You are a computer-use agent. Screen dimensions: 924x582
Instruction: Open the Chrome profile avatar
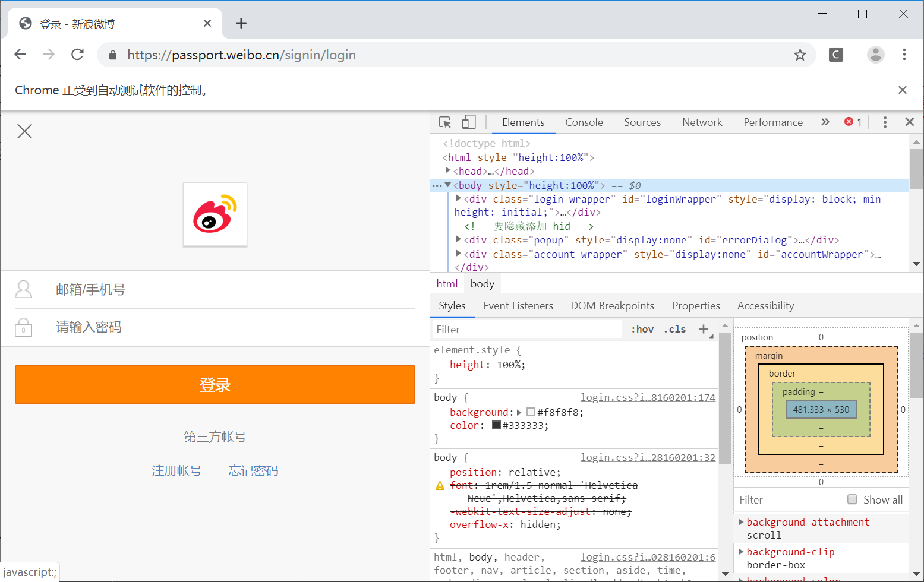[x=875, y=55]
